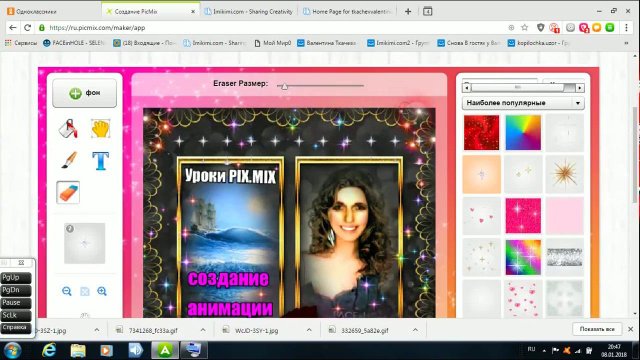The width and height of the screenshot is (640, 360).
Task: Click left arrow of thumbnail panel scrollbar
Action: pos(467,87)
